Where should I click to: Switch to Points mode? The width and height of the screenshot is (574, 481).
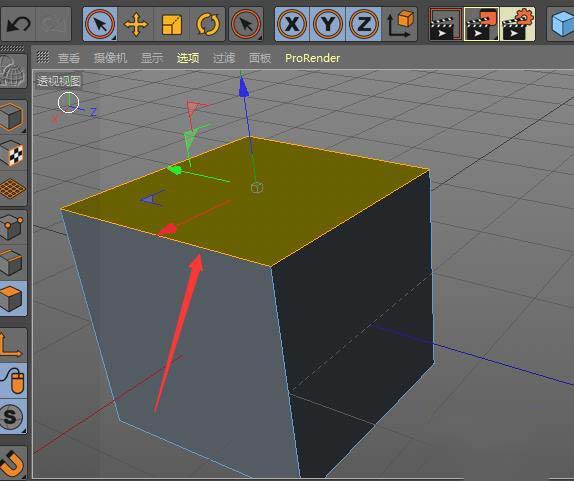pyautogui.click(x=13, y=227)
